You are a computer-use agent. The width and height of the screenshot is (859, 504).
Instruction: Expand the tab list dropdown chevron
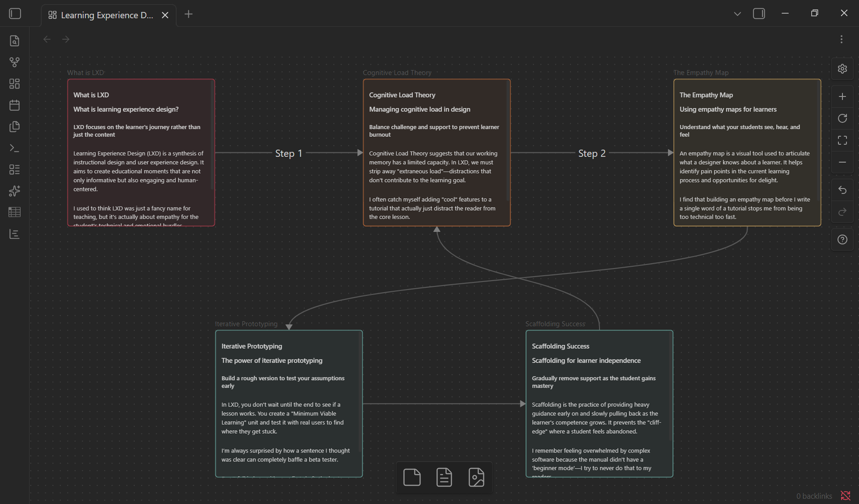(x=737, y=14)
